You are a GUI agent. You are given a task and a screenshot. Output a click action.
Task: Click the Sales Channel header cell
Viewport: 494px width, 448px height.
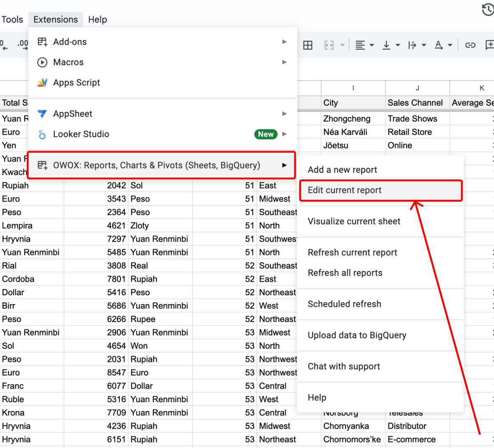point(418,103)
